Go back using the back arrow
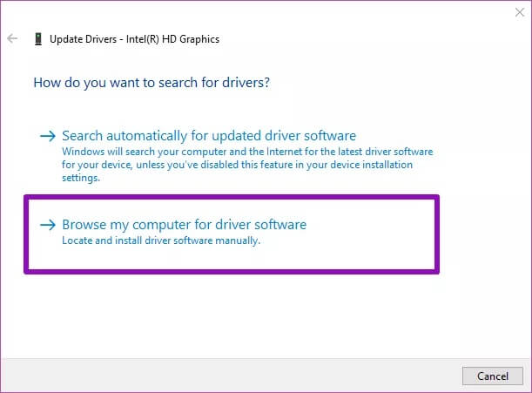Image resolution: width=532 pixels, height=393 pixels. coord(12,38)
